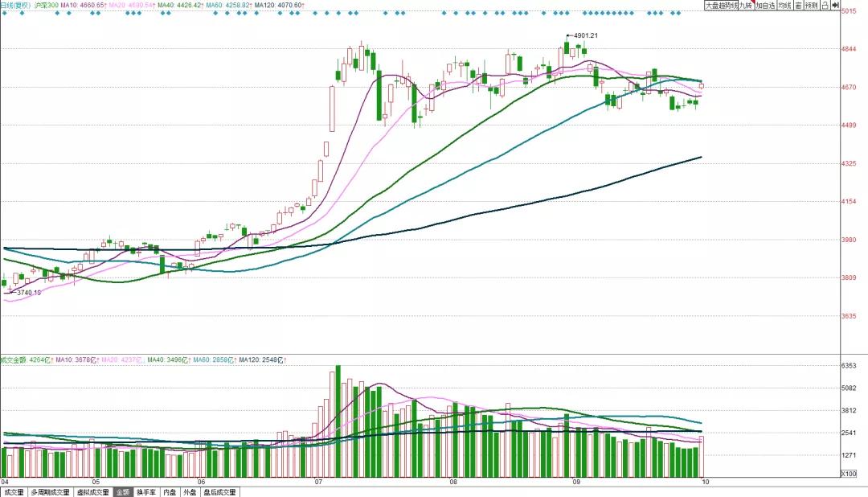Toggle the 均线 moving average button
Screen dimensions: 868x497
[784, 5]
